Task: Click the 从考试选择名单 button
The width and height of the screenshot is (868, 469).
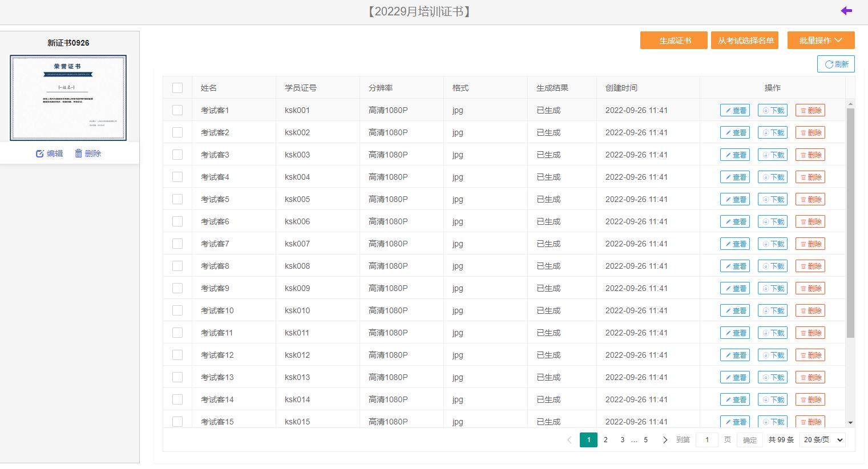Action: click(x=744, y=41)
